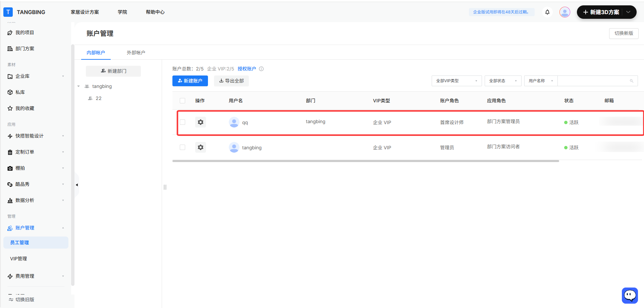Click the info icon beside 授权账户
The width and height of the screenshot is (644, 308).
point(261,69)
